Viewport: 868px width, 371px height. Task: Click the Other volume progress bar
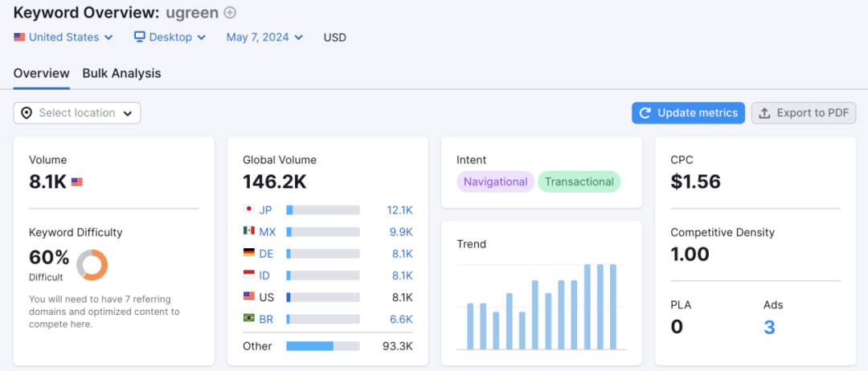(x=323, y=346)
